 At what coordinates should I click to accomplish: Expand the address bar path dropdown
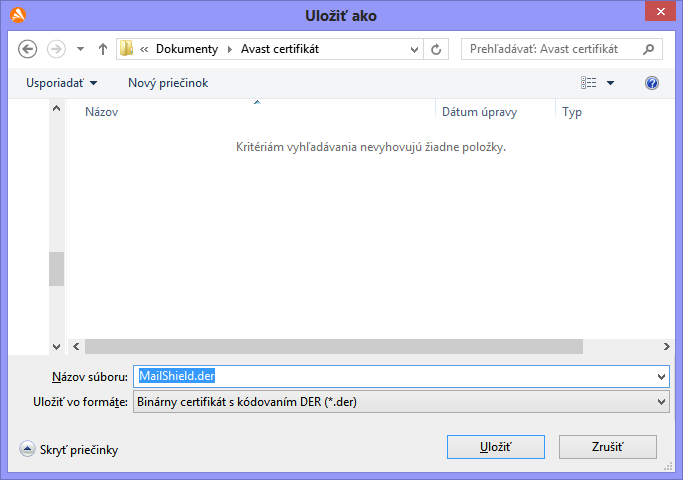(x=414, y=49)
